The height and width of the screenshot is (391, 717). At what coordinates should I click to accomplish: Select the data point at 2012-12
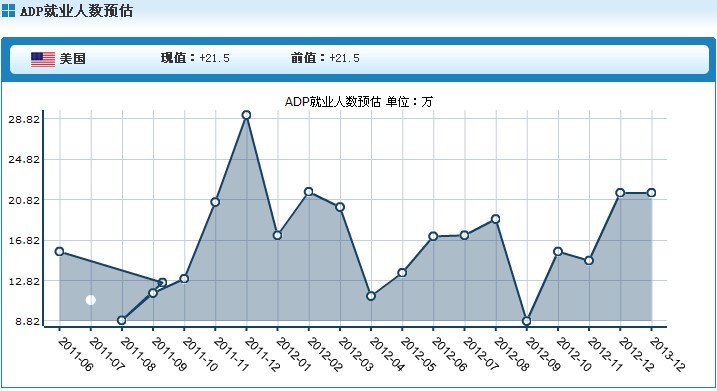tap(620, 193)
